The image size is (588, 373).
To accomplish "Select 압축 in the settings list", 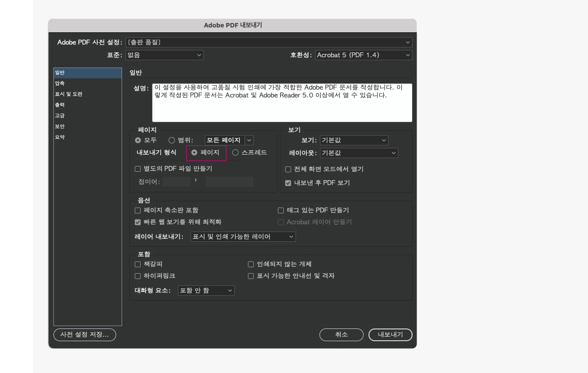I will pyautogui.click(x=61, y=83).
